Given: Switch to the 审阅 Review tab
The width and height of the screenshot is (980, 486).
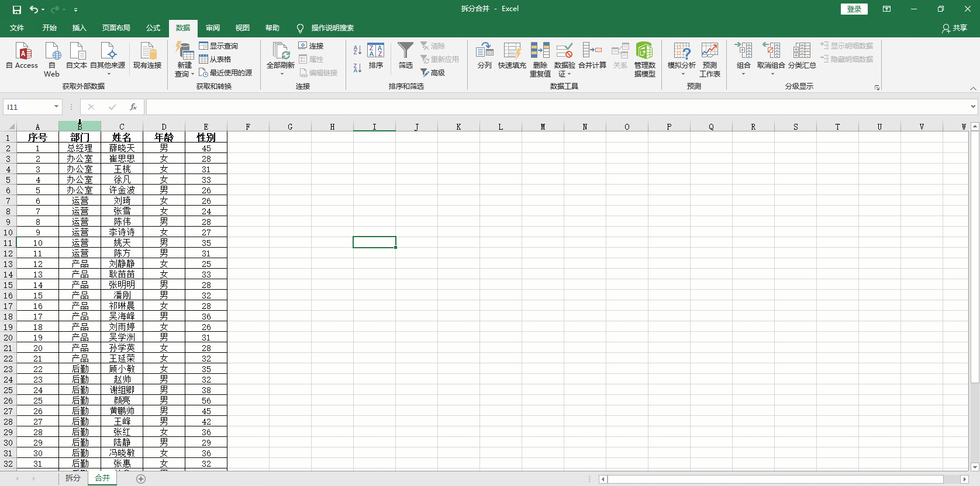Looking at the screenshot, I should click(213, 28).
